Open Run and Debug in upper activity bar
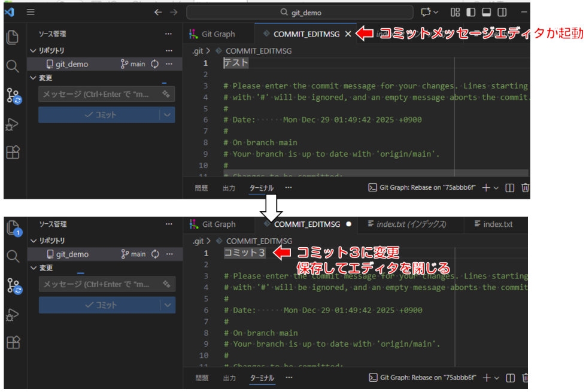The width and height of the screenshot is (586, 392). (x=13, y=124)
